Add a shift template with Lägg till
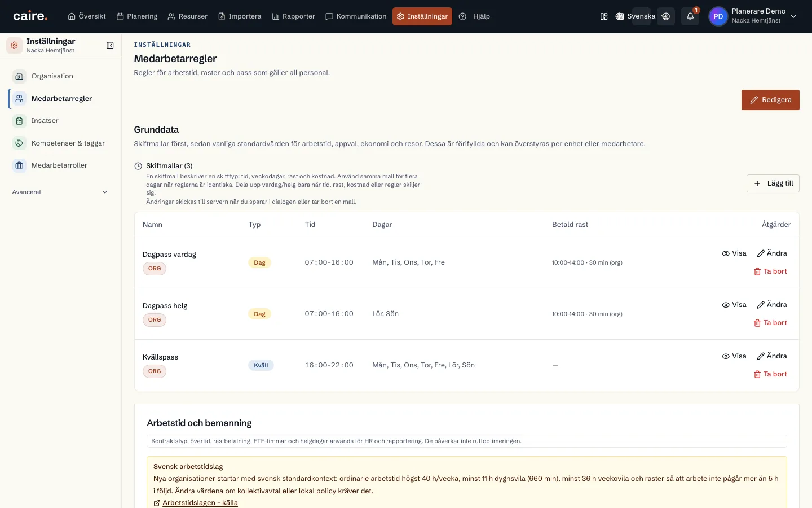The image size is (812, 508). [x=773, y=183]
